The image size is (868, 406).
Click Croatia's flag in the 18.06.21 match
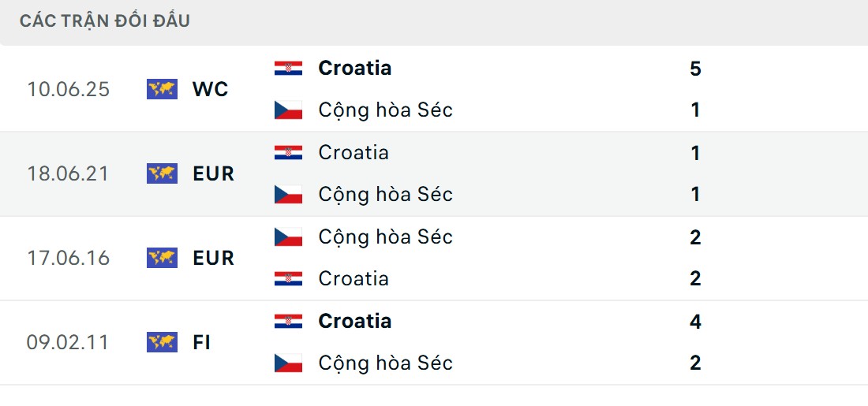click(289, 152)
